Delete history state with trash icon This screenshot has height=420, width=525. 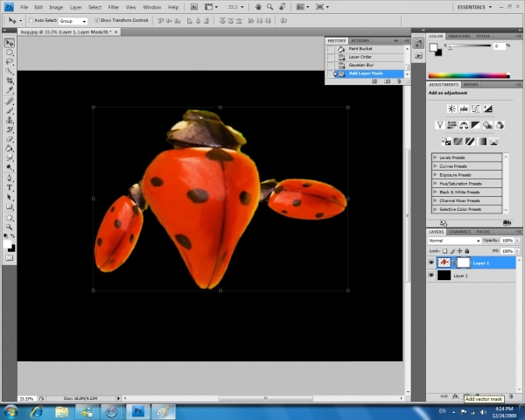click(398, 81)
